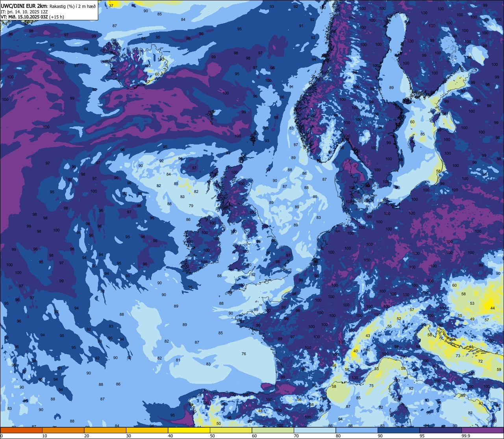Click the humidity value '44' in the yellow eastern area
Viewport: 504px width, 439px height.
pos(492,308)
